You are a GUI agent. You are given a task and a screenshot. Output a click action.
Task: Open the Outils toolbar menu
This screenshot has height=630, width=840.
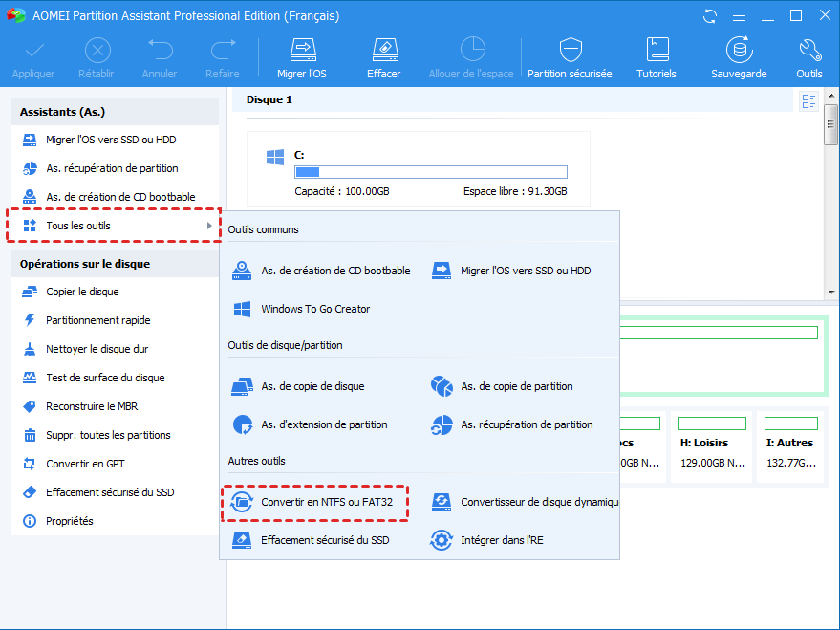point(808,58)
